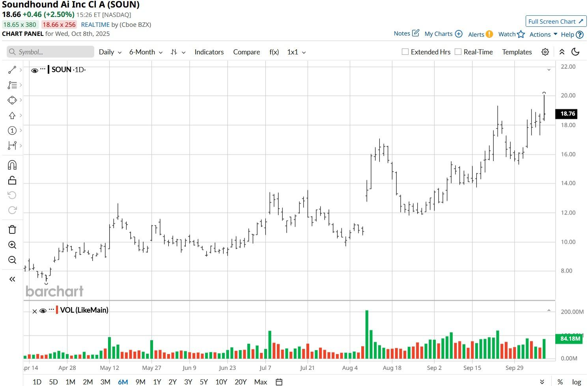Click the red VOL color marker

coord(57,310)
